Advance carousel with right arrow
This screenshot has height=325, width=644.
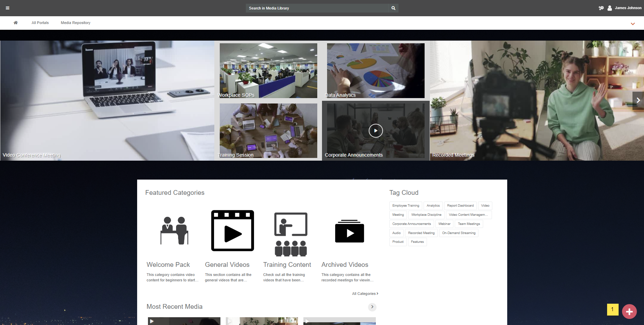pos(638,100)
